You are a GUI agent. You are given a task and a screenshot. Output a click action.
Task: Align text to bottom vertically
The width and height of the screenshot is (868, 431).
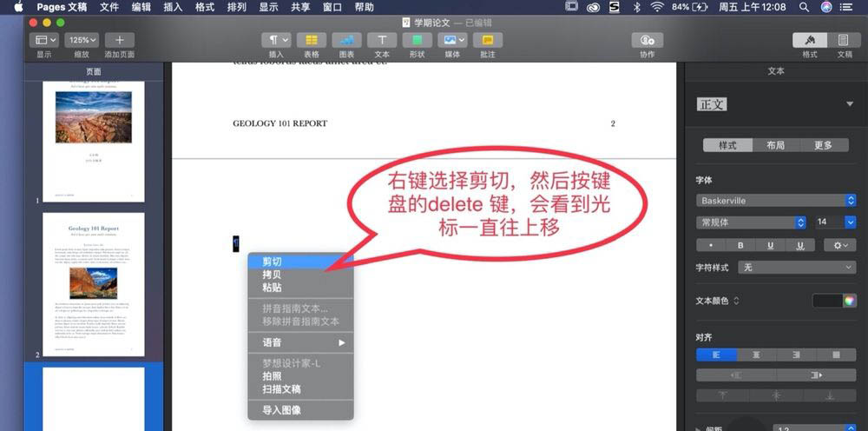[x=830, y=395]
